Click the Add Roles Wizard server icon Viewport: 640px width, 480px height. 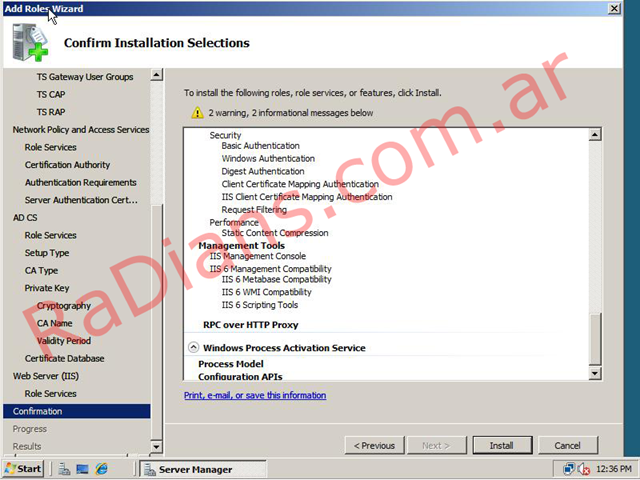[x=29, y=43]
